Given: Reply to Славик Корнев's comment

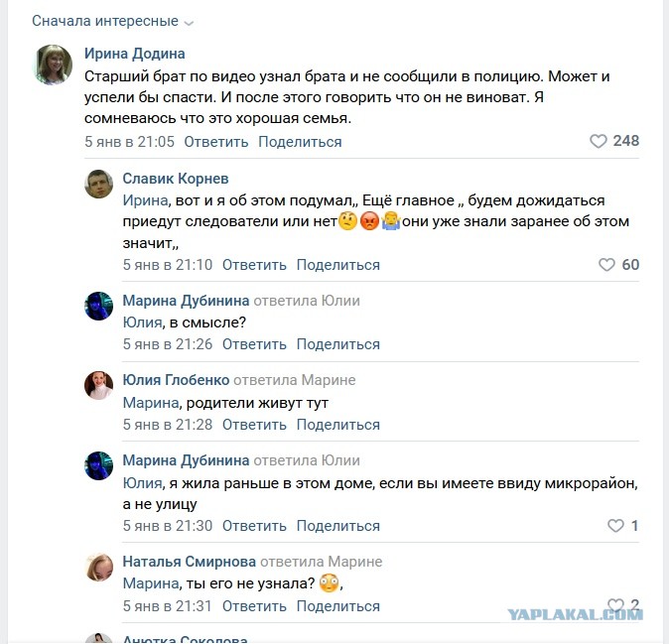Looking at the screenshot, I should point(254,265).
